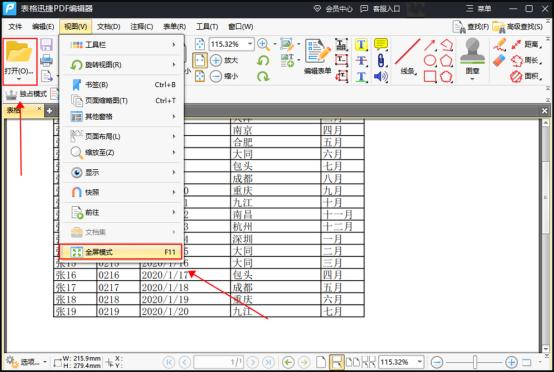The height and width of the screenshot is (372, 554).
Task: Select the yellow highlight text T tool
Action: tap(361, 45)
